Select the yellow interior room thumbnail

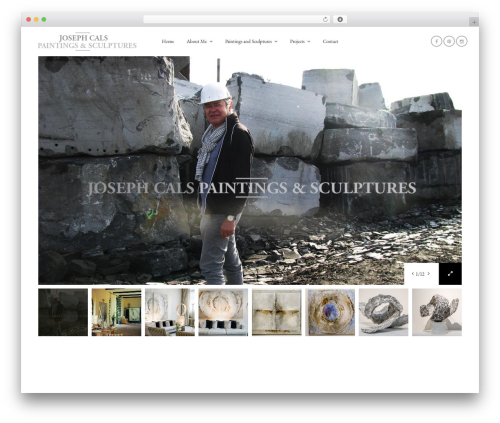tap(116, 312)
